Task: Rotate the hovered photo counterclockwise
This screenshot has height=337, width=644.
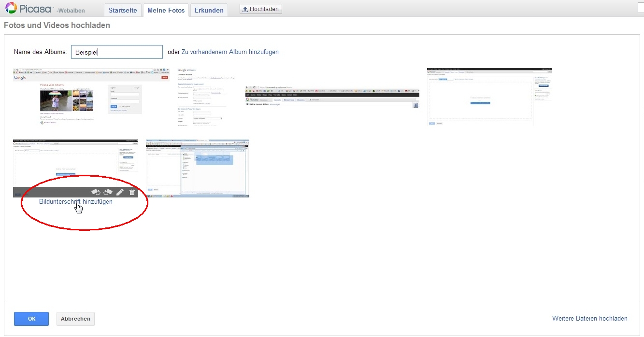Action: point(96,192)
